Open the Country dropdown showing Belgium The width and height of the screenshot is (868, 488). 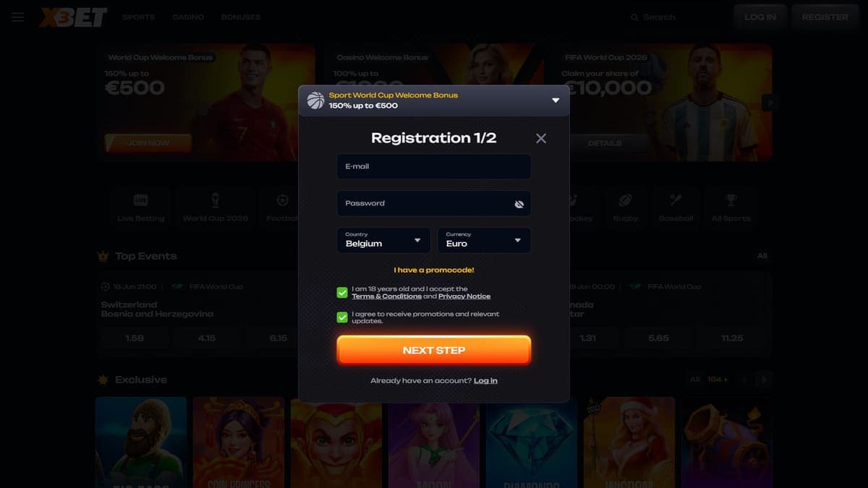pos(383,240)
